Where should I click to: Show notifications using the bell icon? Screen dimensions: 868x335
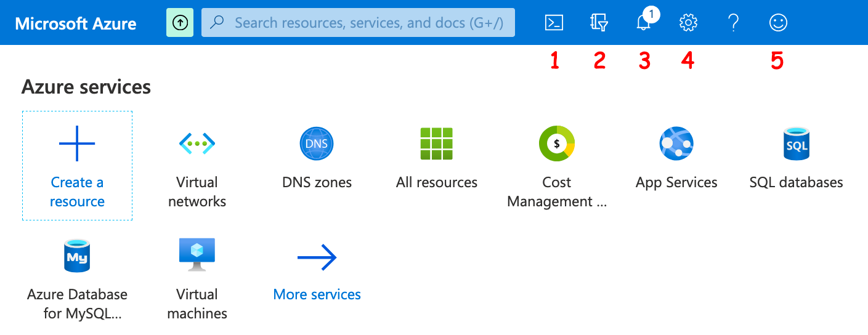[643, 24]
